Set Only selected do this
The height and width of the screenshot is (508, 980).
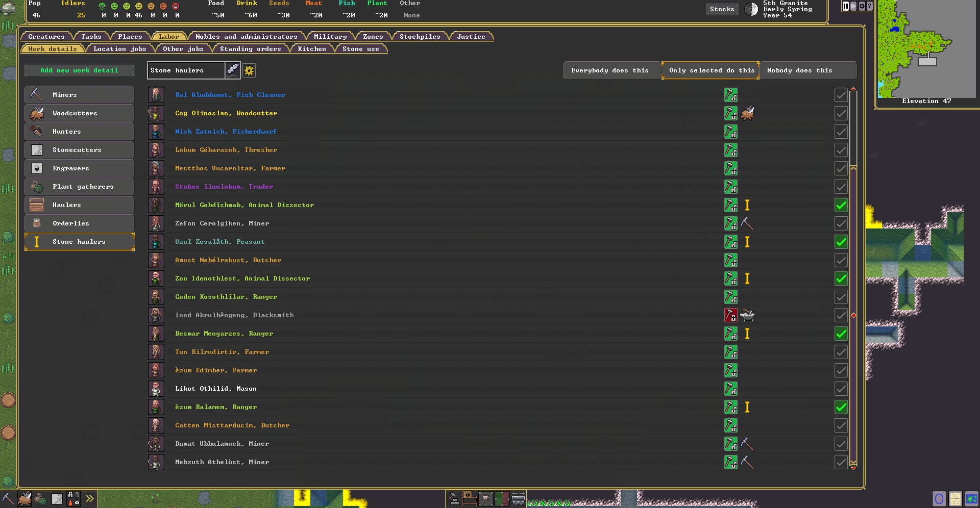pyautogui.click(x=710, y=70)
